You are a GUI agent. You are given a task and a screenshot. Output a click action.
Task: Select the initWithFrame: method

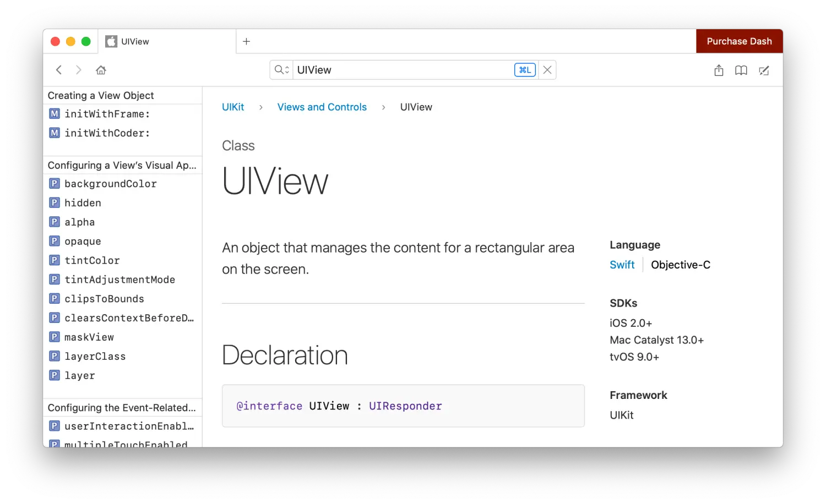point(122,114)
